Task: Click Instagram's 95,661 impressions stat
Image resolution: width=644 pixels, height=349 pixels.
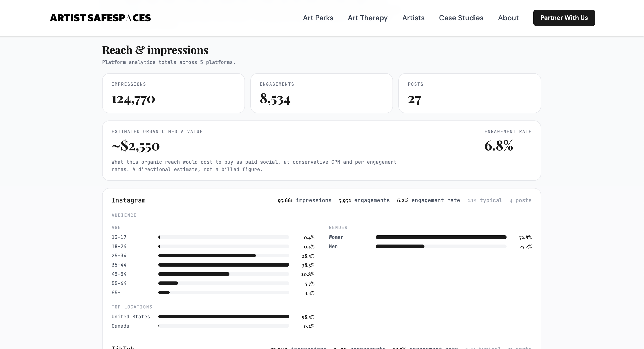Action: coord(305,200)
